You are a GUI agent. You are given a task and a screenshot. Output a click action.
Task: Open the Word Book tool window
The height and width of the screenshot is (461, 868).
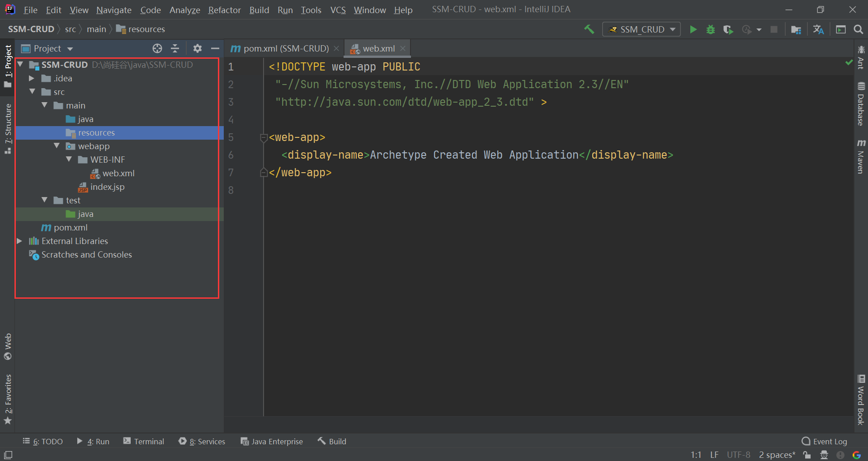click(861, 400)
